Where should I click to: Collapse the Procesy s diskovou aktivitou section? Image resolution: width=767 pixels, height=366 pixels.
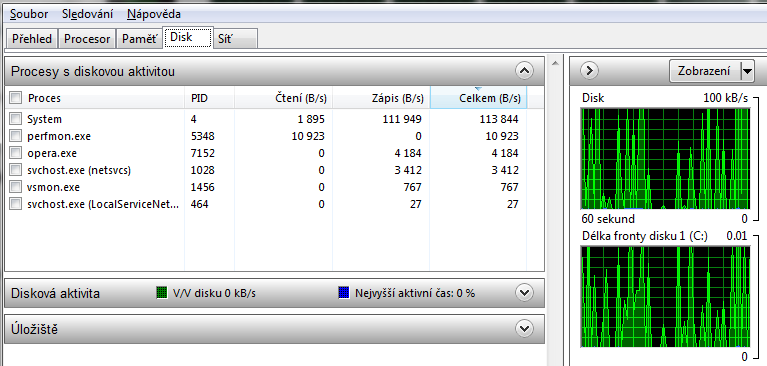click(524, 71)
